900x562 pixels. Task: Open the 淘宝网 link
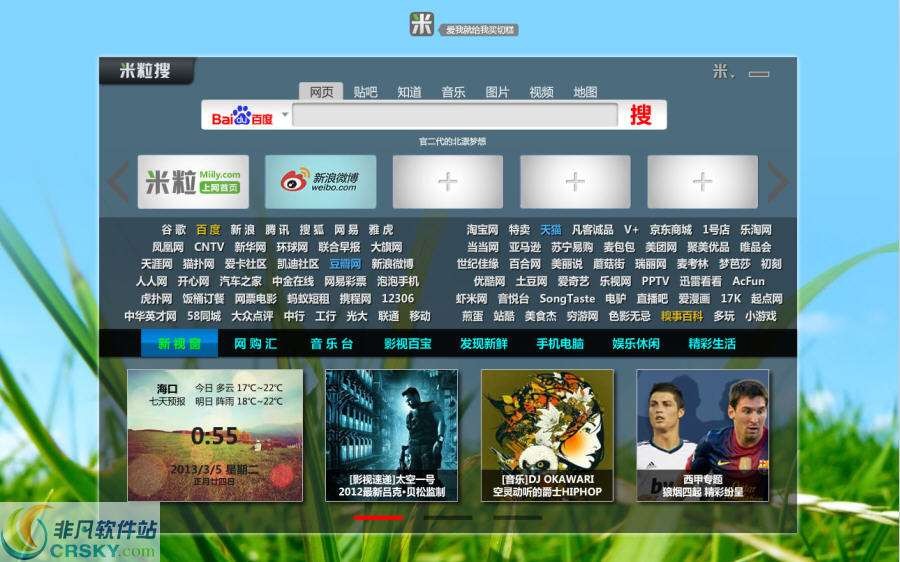tap(482, 230)
